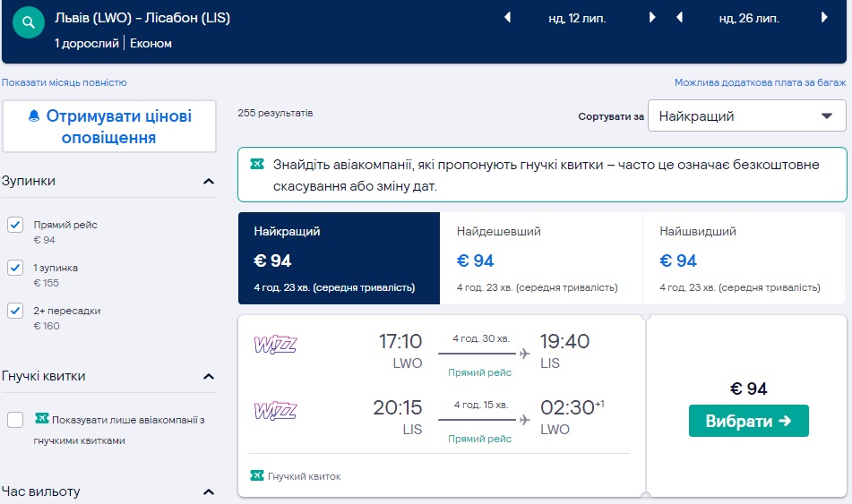Move return date before 26 лип.

coord(680,18)
